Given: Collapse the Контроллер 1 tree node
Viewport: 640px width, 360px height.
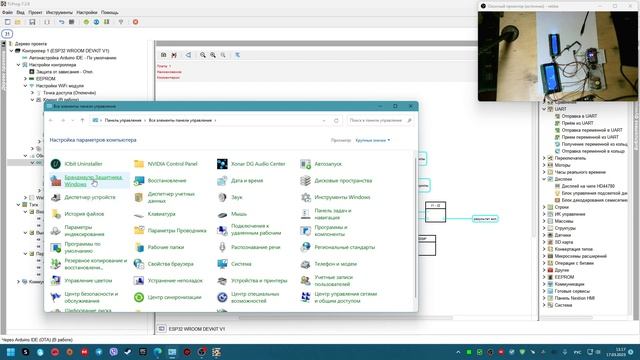Looking at the screenshot, I should tap(12, 51).
